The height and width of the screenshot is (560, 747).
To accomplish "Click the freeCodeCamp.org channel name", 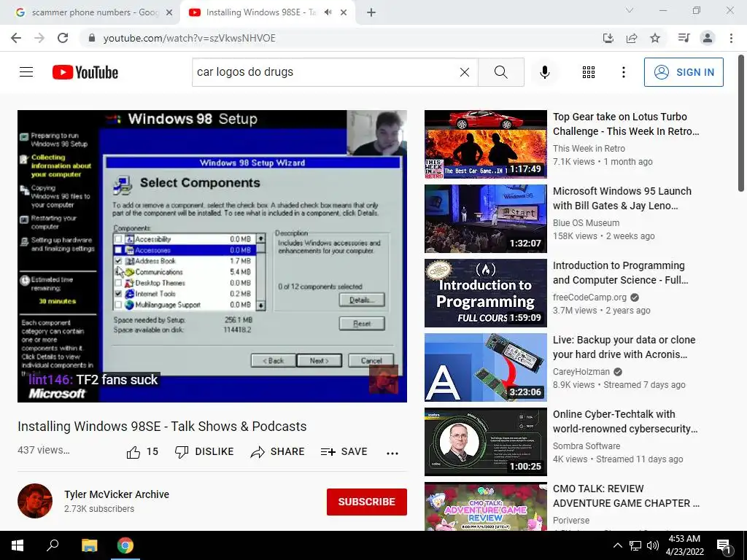I will [x=589, y=297].
